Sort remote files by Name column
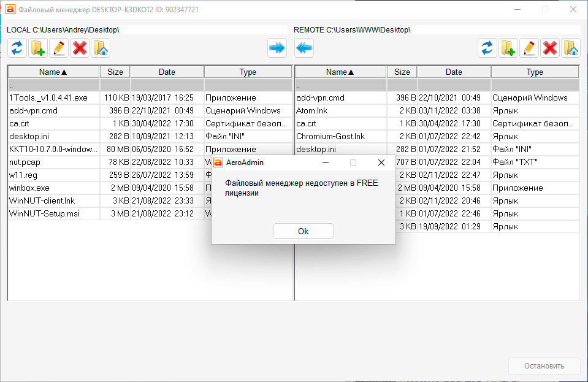The width and height of the screenshot is (588, 382). (340, 72)
